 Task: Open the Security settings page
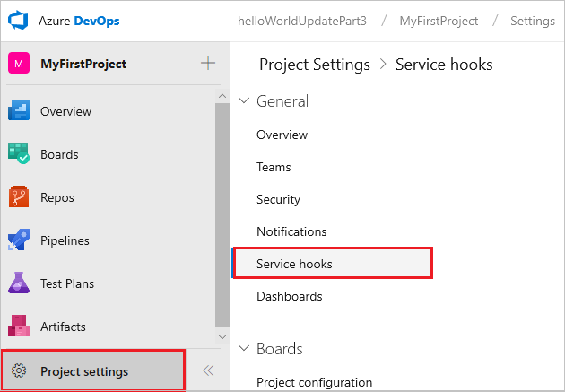tap(278, 199)
